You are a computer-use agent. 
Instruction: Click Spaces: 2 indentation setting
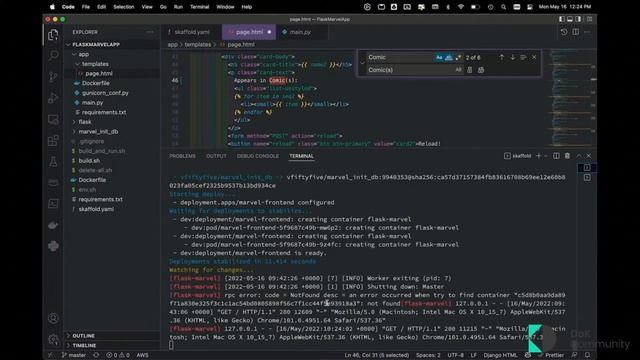tap(428, 355)
